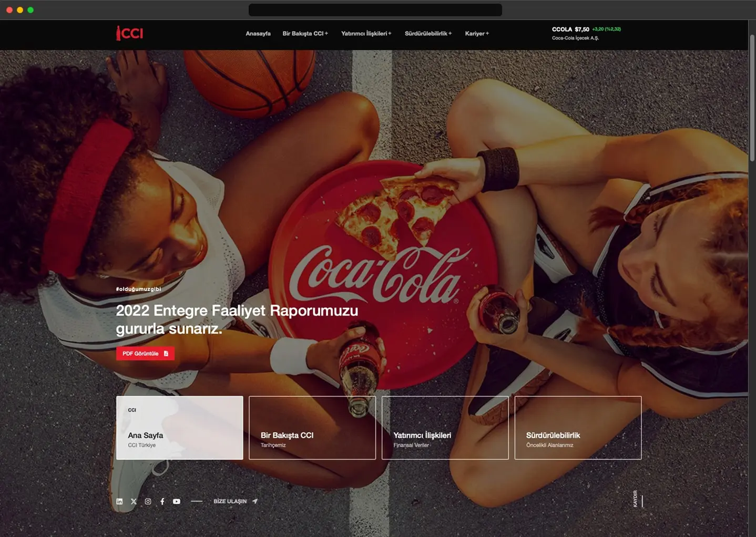
Task: Select the Ana Sayfa CCI Türkiye card
Action: click(x=180, y=428)
